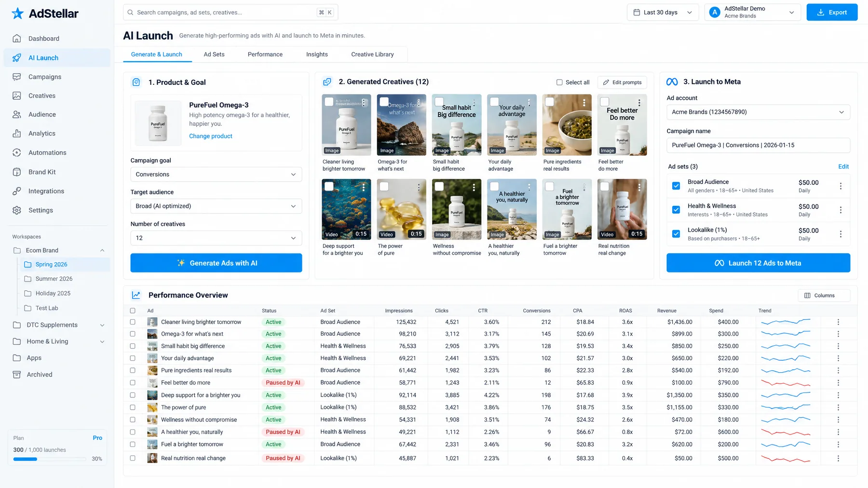Open the Ad account Acme Brands dropdown
This screenshot has height=488, width=868.
click(x=758, y=112)
